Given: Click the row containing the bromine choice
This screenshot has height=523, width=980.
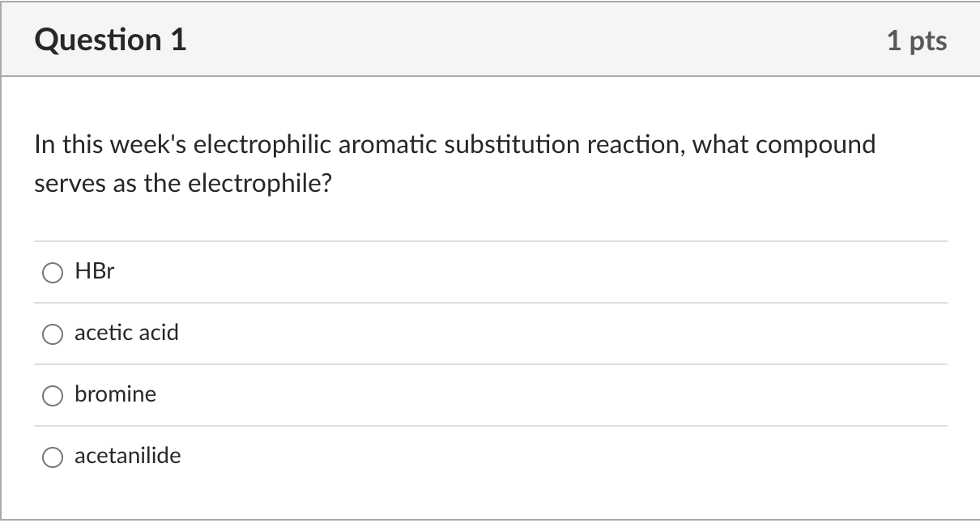Looking at the screenshot, I should click(x=324, y=394).
